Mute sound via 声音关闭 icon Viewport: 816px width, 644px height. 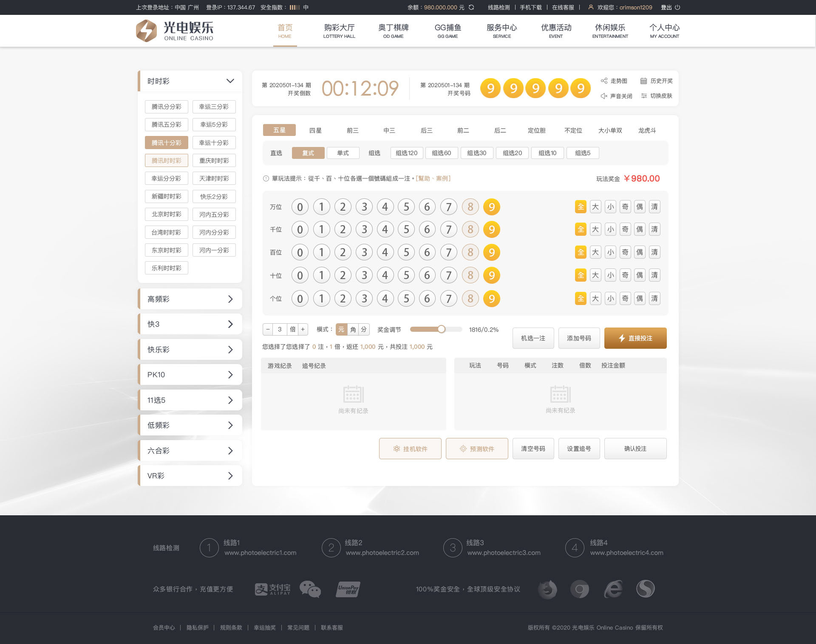[x=604, y=96]
